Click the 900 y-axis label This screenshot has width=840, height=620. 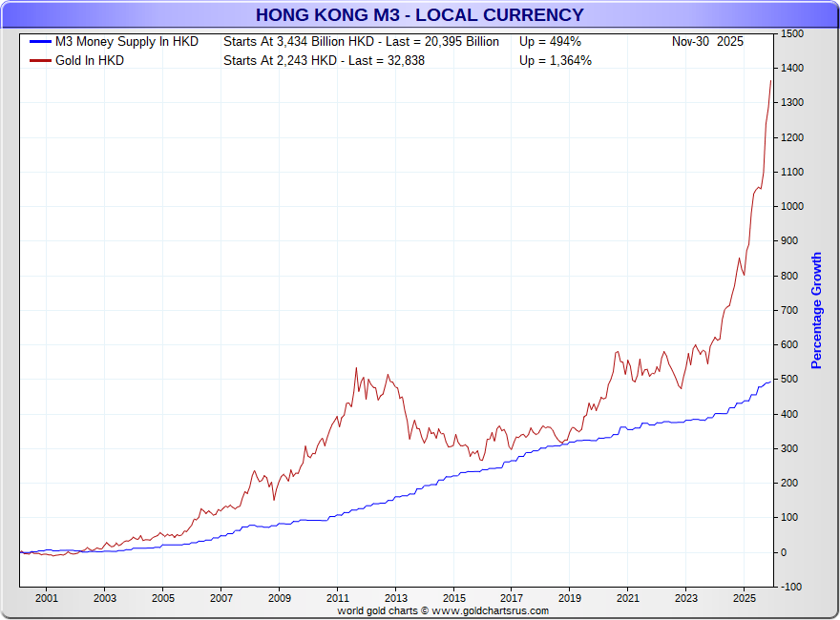point(789,241)
